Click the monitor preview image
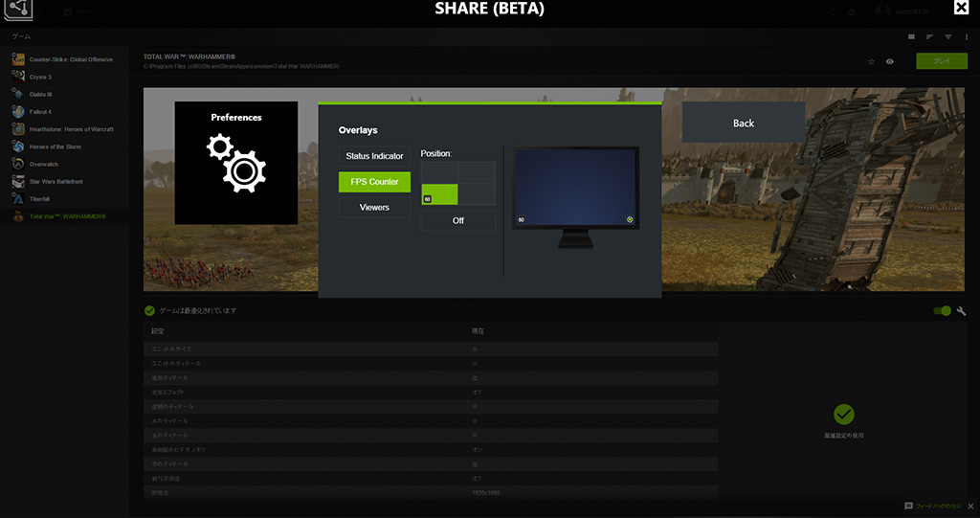 tap(575, 197)
